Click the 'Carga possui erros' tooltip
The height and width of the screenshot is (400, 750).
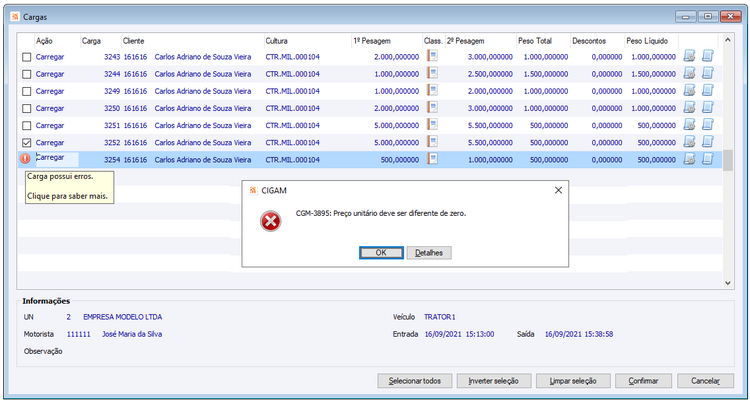[x=69, y=187]
